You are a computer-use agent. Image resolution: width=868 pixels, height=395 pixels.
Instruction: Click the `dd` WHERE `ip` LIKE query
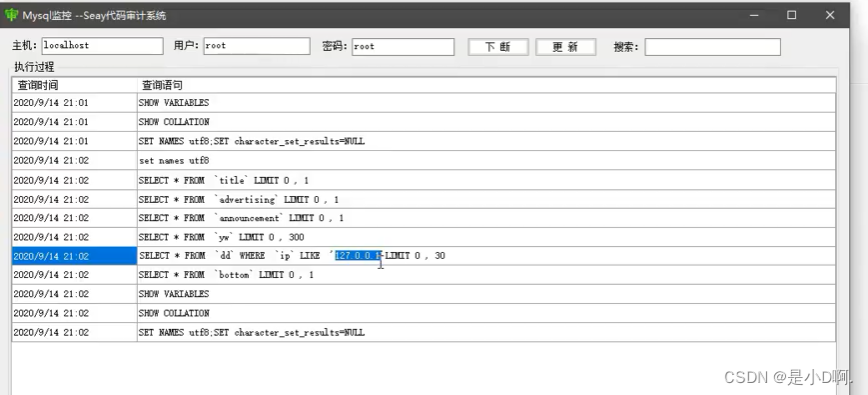[x=486, y=256]
